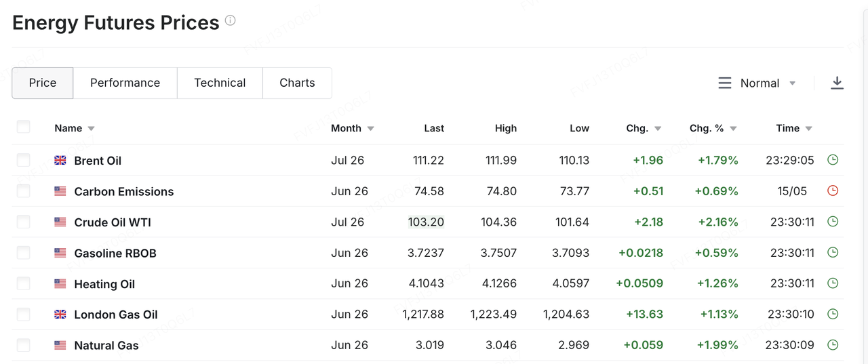Sort by the Name column header
The image size is (868, 364).
[x=75, y=128]
